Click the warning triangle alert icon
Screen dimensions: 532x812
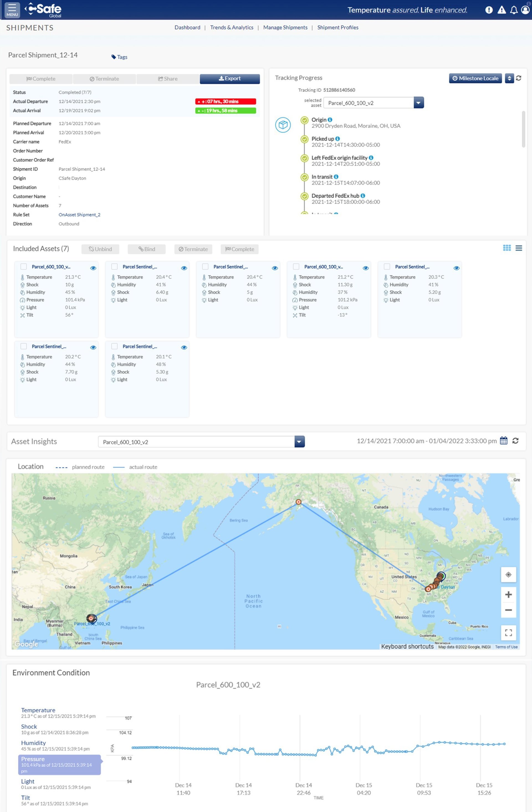pyautogui.click(x=501, y=10)
